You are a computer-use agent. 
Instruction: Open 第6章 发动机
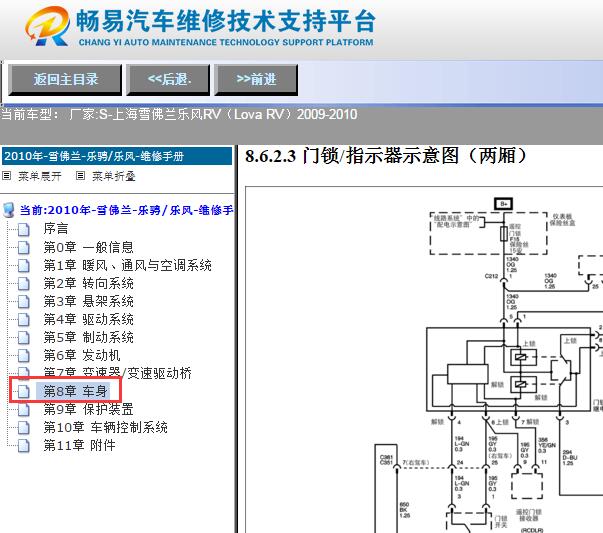pyautogui.click(x=82, y=355)
